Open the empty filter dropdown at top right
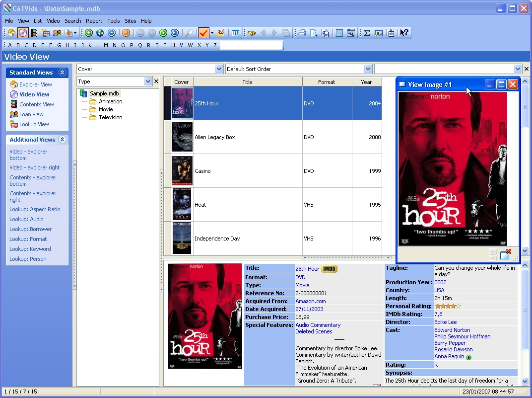 tap(518, 69)
